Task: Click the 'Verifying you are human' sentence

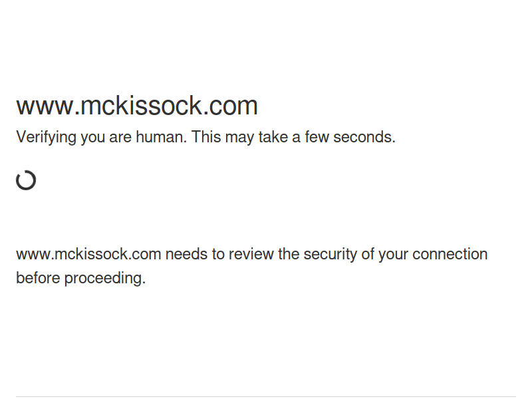Action: [x=101, y=138]
